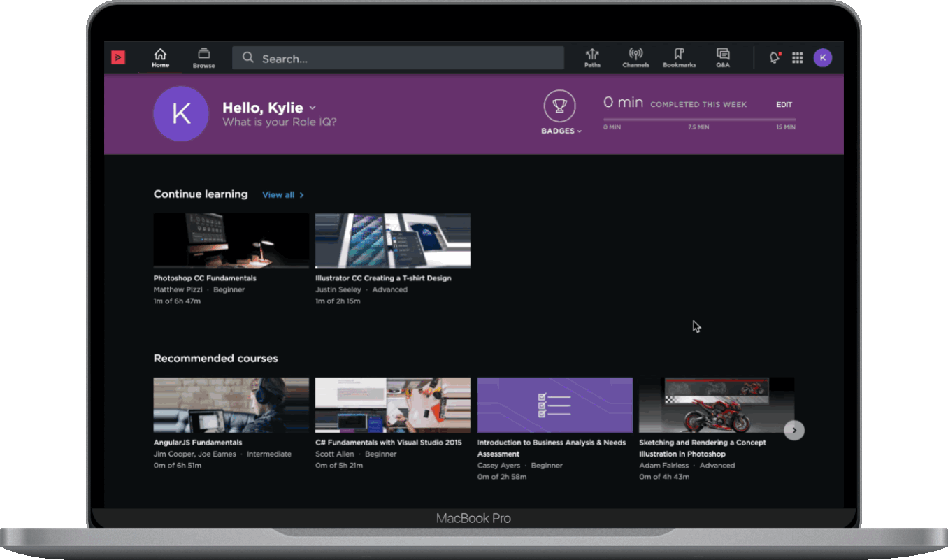The image size is (948, 560).
Task: Open the motorcycle concept illustration thumbnail
Action: point(717,405)
